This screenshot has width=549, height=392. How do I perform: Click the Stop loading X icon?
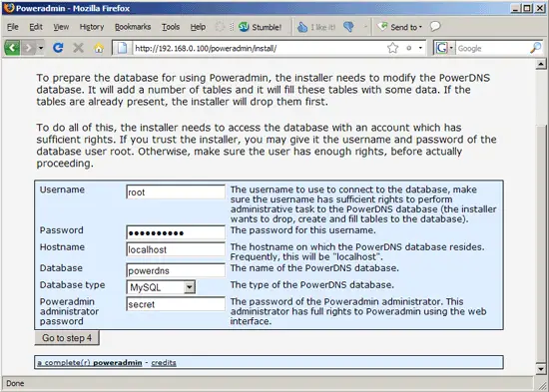click(79, 48)
